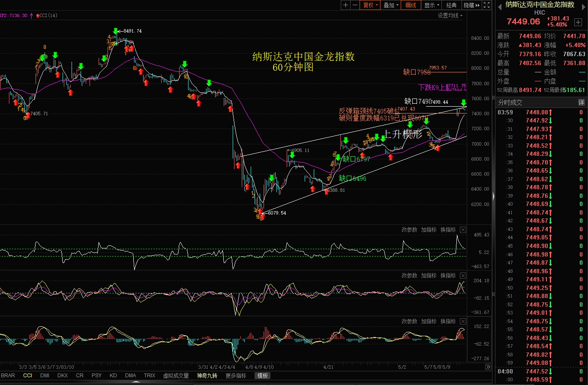Click 03:59 trade row 7448.08

click(542, 112)
